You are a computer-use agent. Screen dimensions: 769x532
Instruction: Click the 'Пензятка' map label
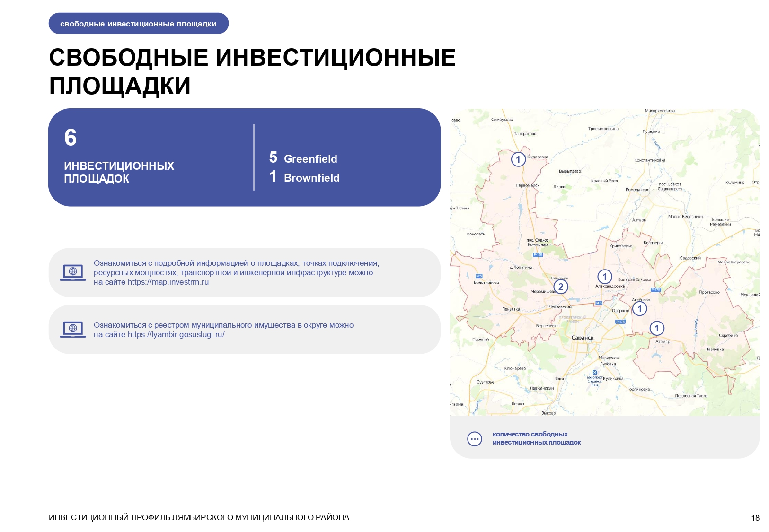click(x=511, y=309)
